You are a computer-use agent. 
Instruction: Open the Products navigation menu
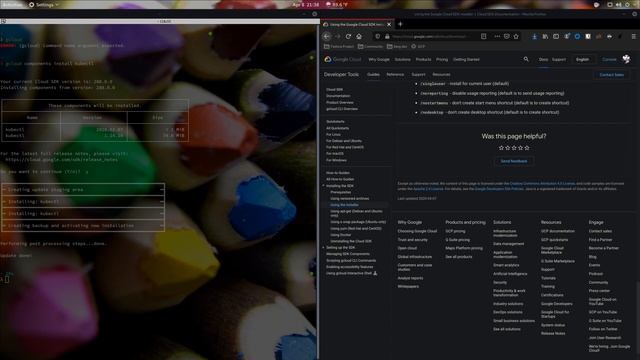(x=423, y=59)
